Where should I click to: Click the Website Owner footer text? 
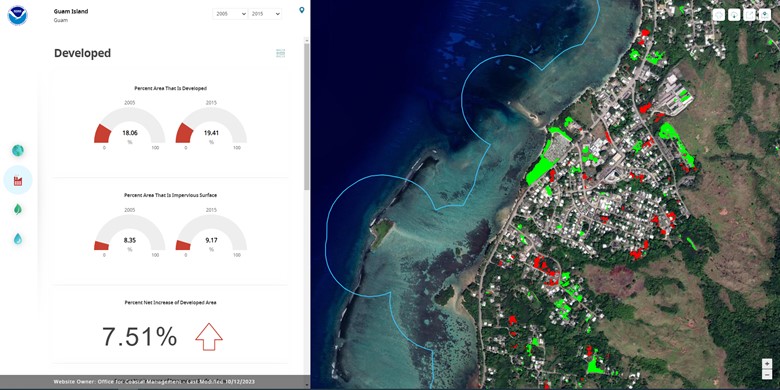(x=154, y=382)
